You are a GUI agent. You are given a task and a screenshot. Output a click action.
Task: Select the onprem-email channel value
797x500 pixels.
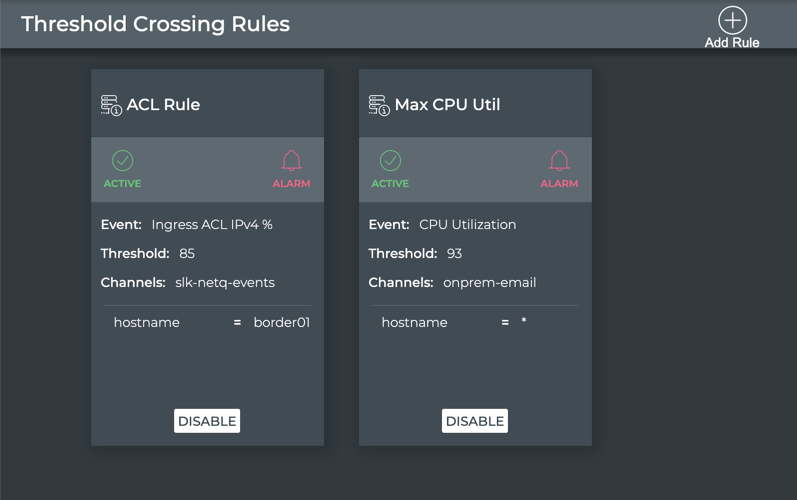(490, 283)
